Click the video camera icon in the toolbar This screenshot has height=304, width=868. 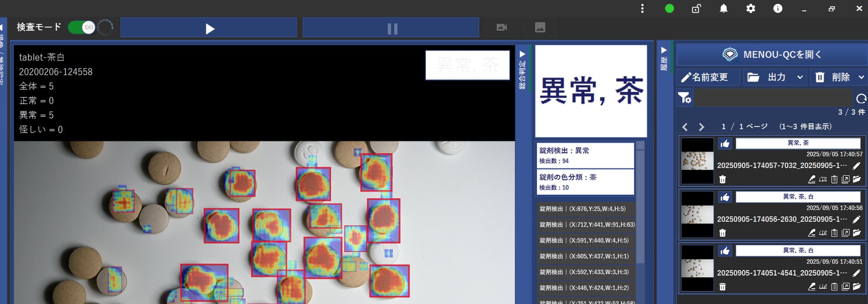502,28
